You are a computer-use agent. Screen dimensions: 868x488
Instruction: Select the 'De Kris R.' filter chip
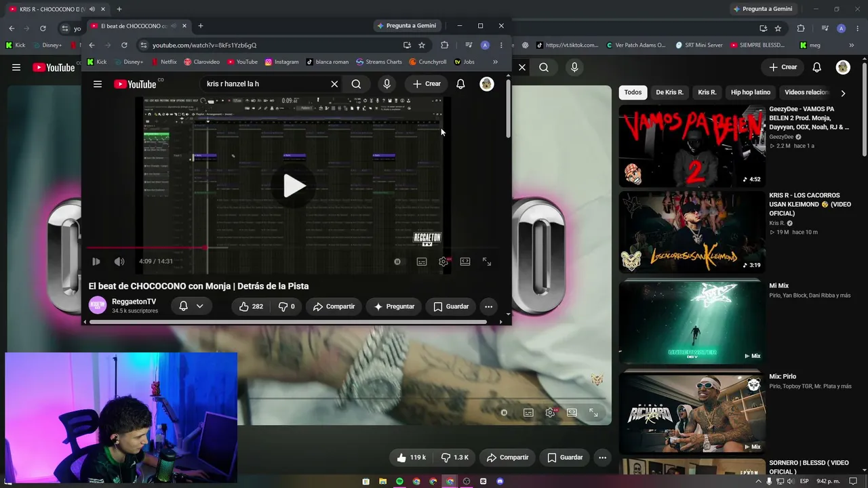pyautogui.click(x=669, y=92)
